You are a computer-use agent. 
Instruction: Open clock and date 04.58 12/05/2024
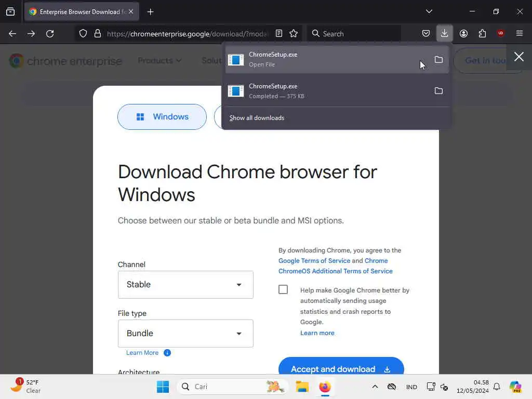pyautogui.click(x=472, y=387)
